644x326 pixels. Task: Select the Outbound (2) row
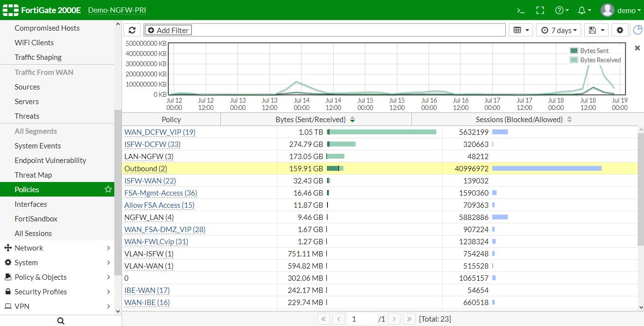pos(379,168)
